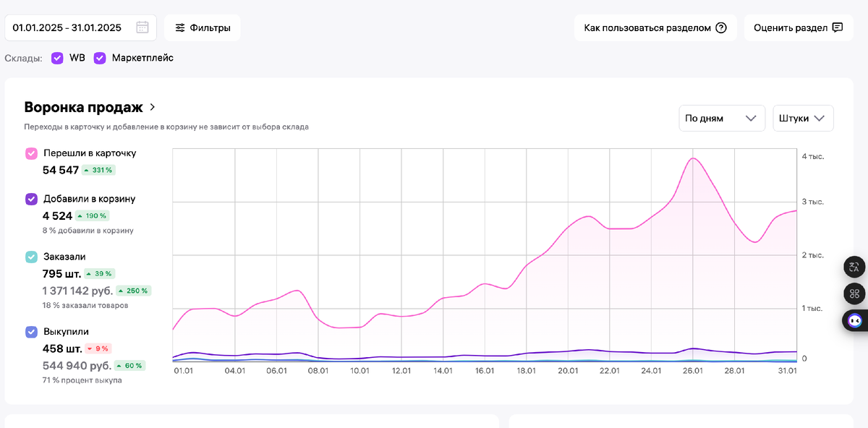Click the 26.01 peak on the chart
The width and height of the screenshot is (868, 428).
(693, 158)
